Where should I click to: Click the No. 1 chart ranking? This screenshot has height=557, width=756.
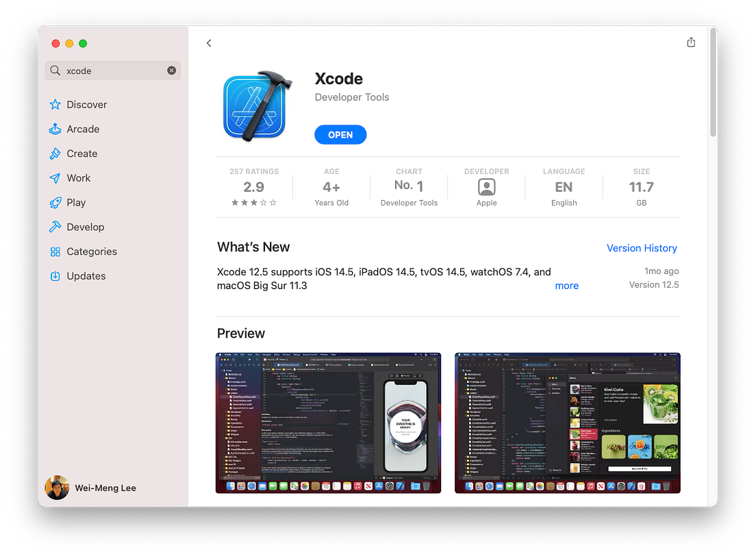409,186
